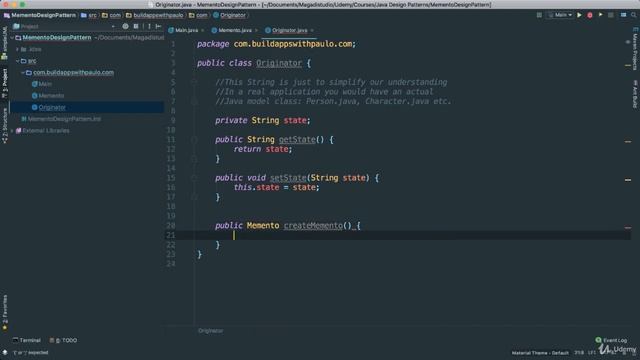This screenshot has height=360, width=640.
Task: Open Ant Build side panel
Action: (x=635, y=94)
